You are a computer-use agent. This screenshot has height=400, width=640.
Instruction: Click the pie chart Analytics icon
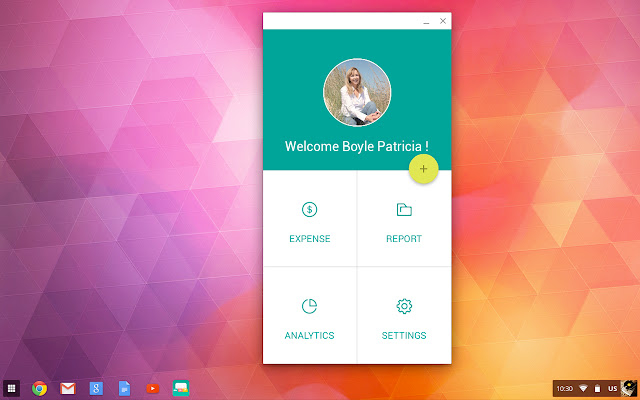[310, 306]
